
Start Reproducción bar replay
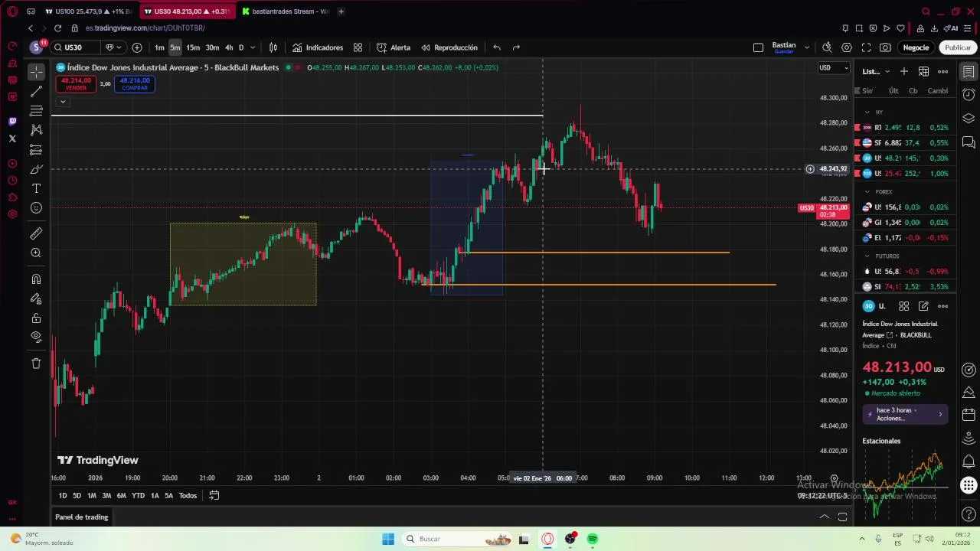click(449, 47)
